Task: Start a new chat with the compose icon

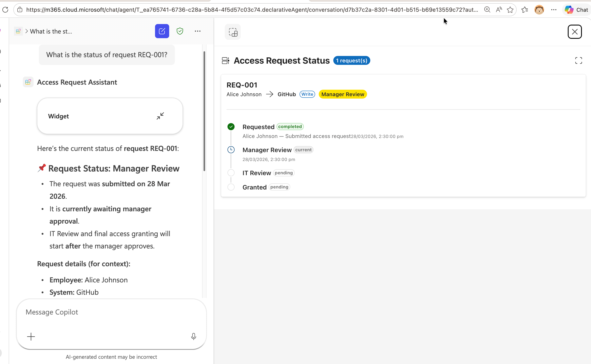Action: click(162, 31)
